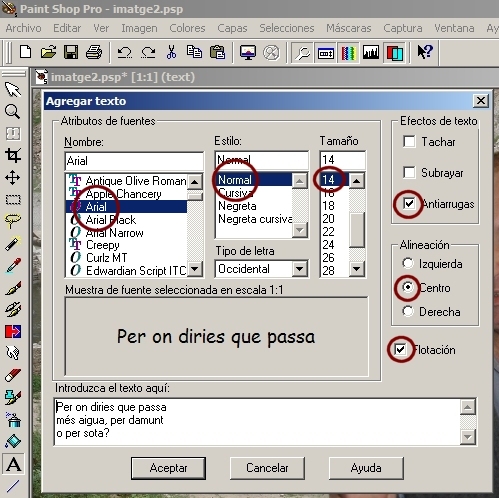The height and width of the screenshot is (498, 499).
Task: Click the text box scroll-down arrow
Action: tap(468, 436)
